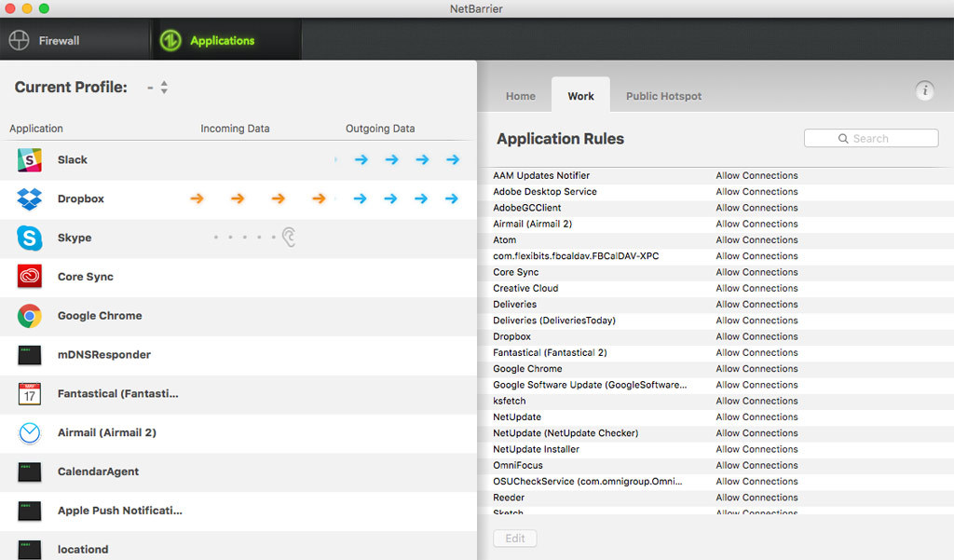Click the last Dropbox outgoing blue arrow
Viewport: 954px width, 560px height.
click(x=452, y=198)
